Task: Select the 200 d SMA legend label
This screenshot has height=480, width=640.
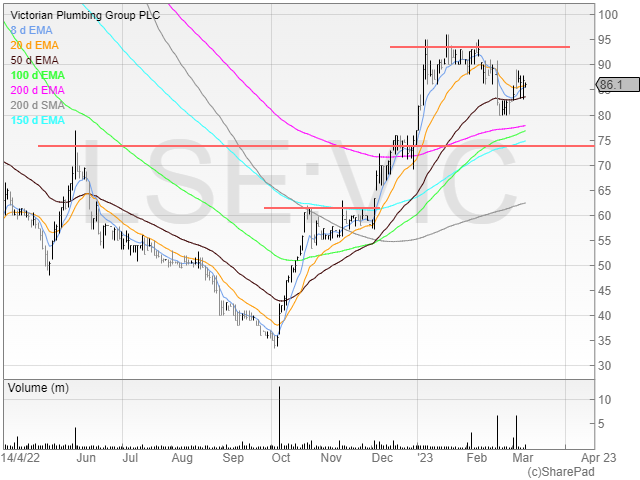Action: [38, 105]
